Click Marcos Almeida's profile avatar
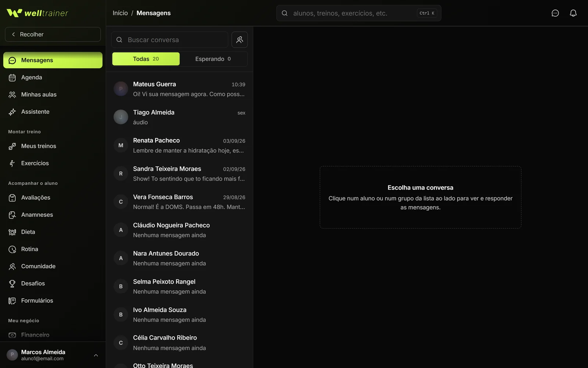The height and width of the screenshot is (368, 588). [12, 355]
